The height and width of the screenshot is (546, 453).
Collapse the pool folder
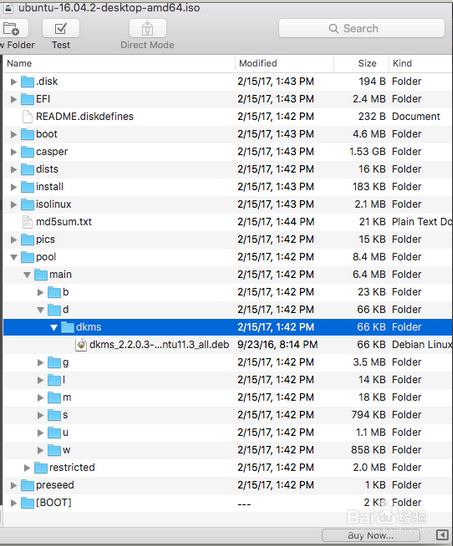point(14,257)
